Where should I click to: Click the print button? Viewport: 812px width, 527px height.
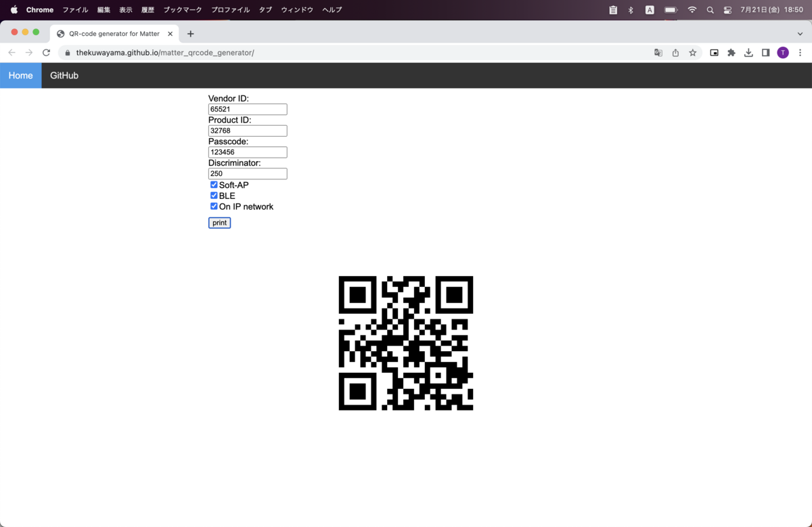219,223
